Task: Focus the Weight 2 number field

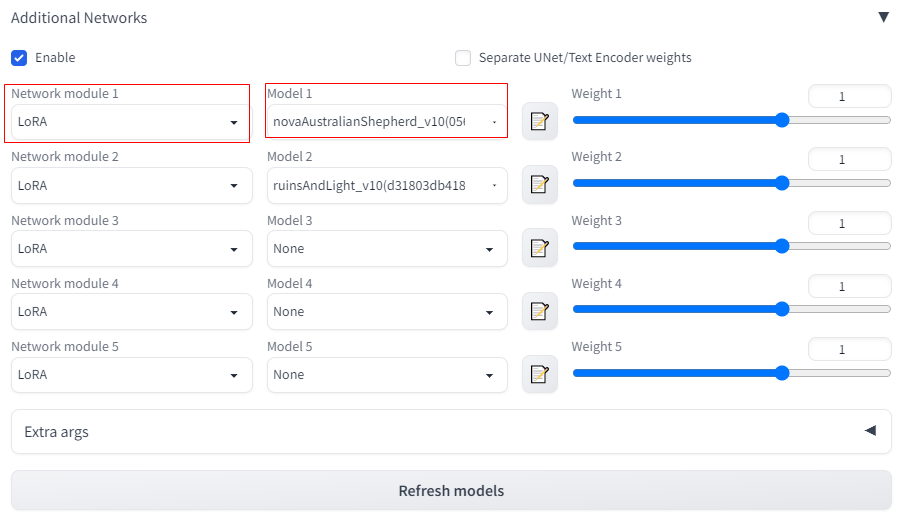Action: coord(849,160)
